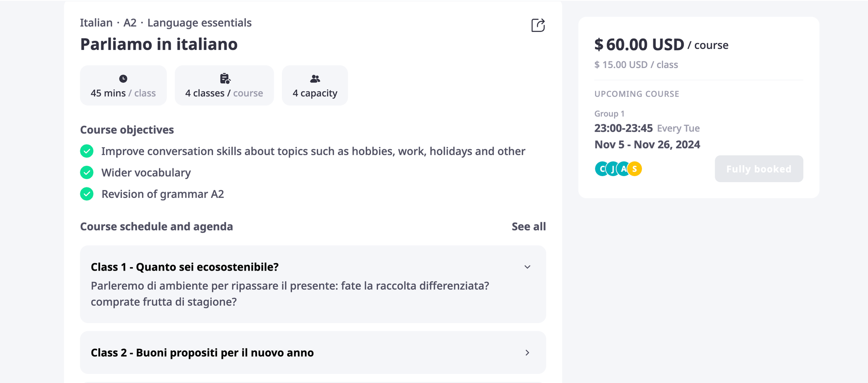Click green checkmark beside Revision of grammar
Image resolution: width=868 pixels, height=383 pixels.
[87, 194]
